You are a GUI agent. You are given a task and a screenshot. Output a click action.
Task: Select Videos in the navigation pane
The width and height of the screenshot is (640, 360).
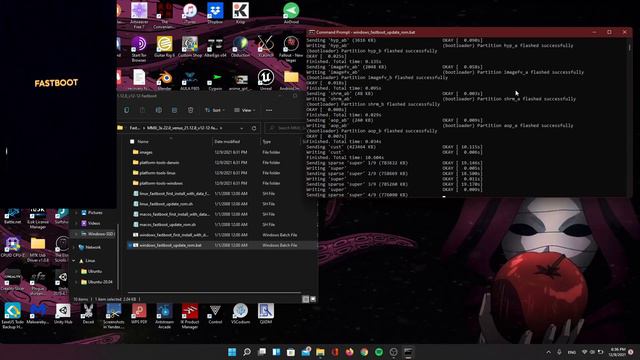point(91,223)
